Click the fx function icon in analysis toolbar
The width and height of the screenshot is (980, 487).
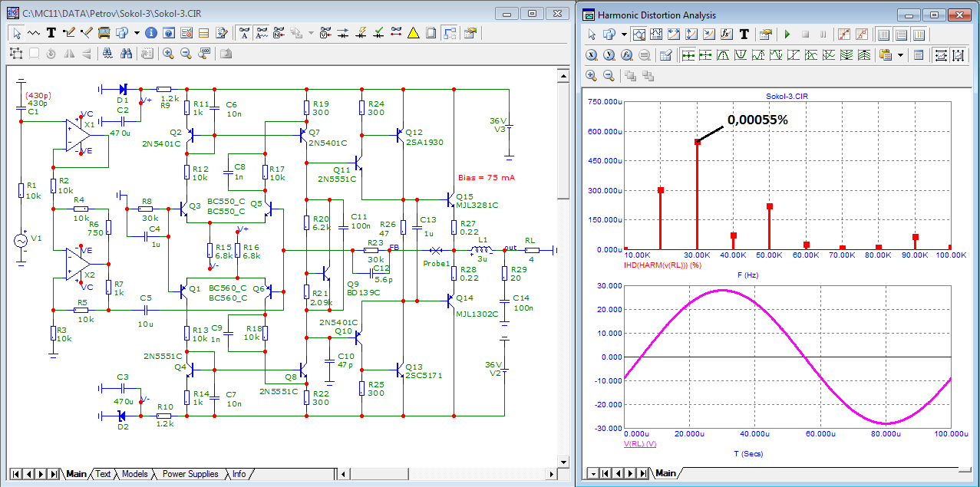727,35
